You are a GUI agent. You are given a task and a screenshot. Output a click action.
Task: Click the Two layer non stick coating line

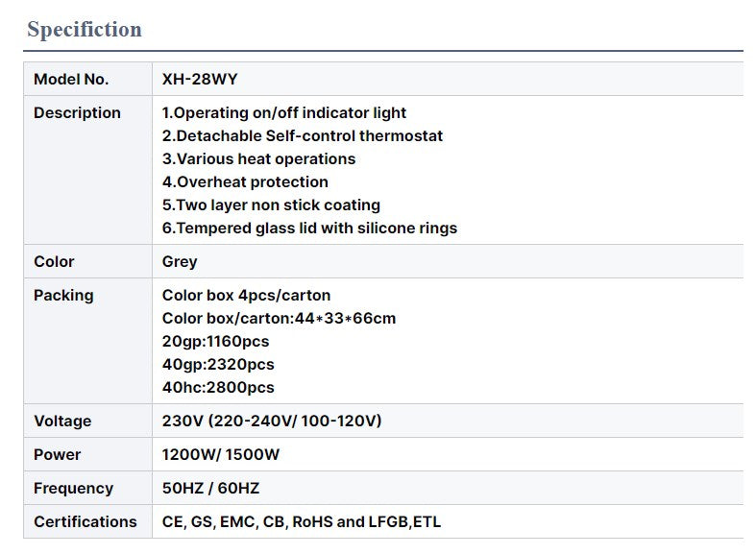271,205
